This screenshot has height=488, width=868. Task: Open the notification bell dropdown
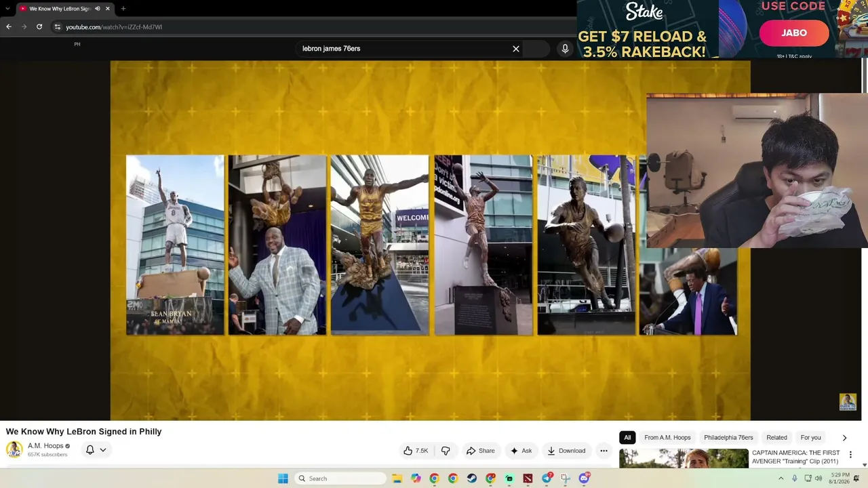click(96, 450)
